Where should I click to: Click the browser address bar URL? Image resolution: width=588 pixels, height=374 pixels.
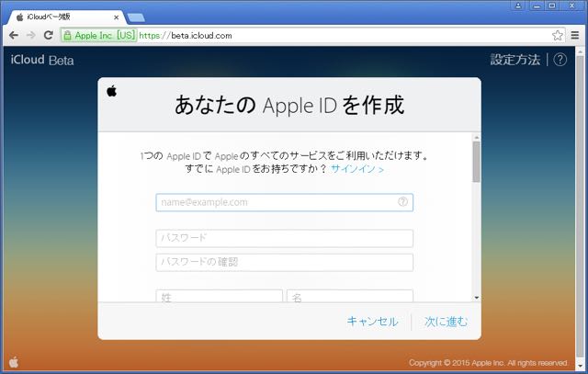[186, 36]
